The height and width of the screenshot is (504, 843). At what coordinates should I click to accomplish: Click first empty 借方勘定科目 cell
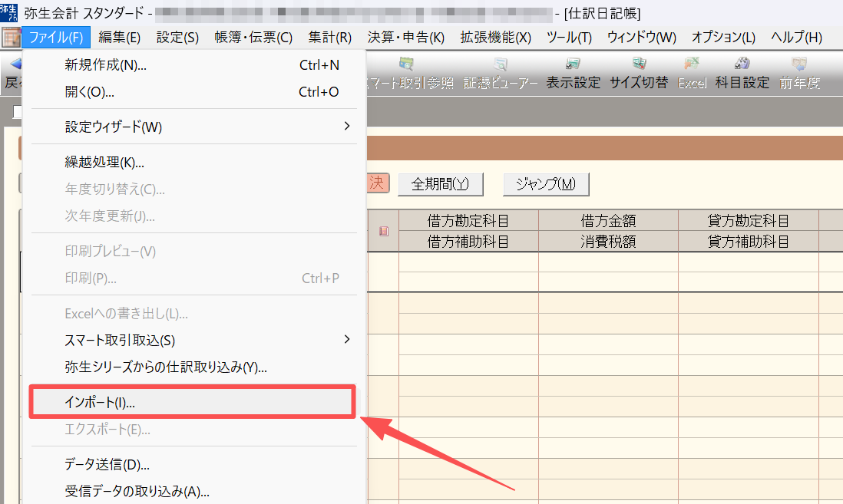coord(468,262)
